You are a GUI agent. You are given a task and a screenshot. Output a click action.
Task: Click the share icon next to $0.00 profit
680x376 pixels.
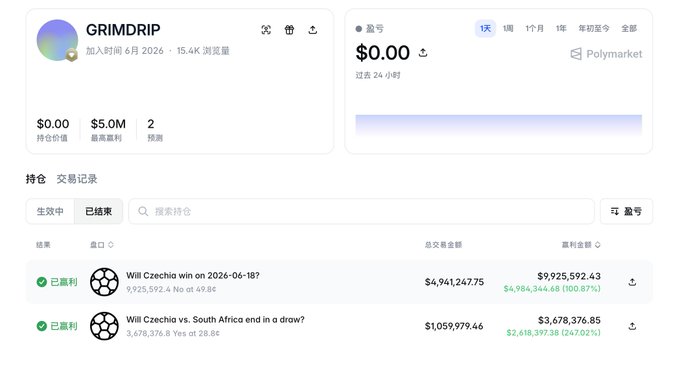click(423, 53)
